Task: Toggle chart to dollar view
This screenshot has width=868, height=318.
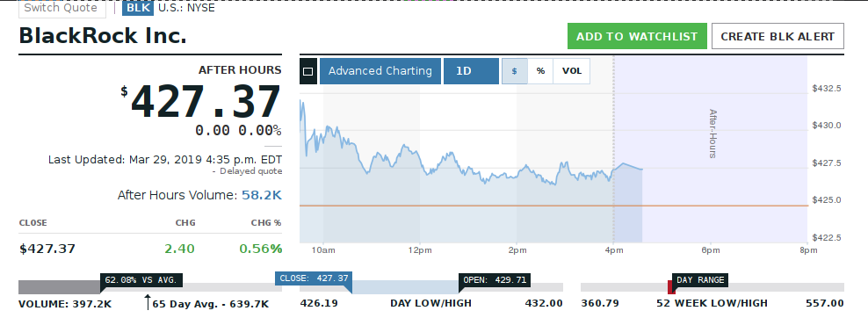Action: 514,71
